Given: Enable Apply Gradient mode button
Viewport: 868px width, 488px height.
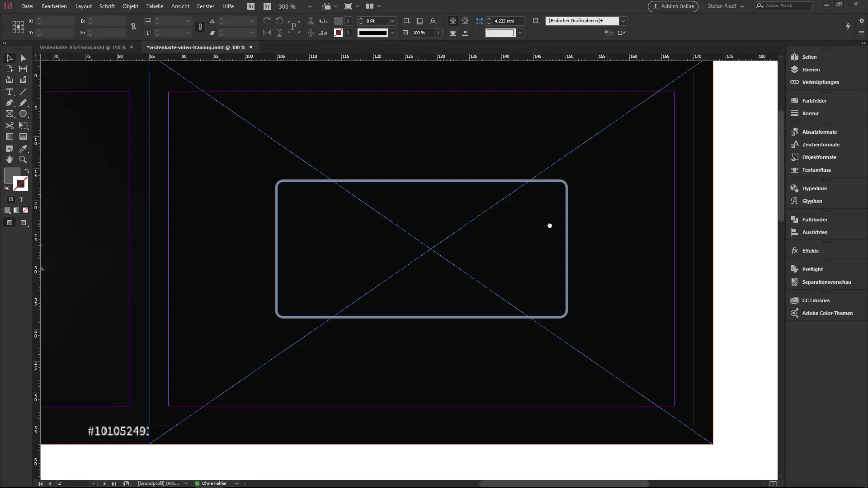Looking at the screenshot, I should tap(16, 210).
